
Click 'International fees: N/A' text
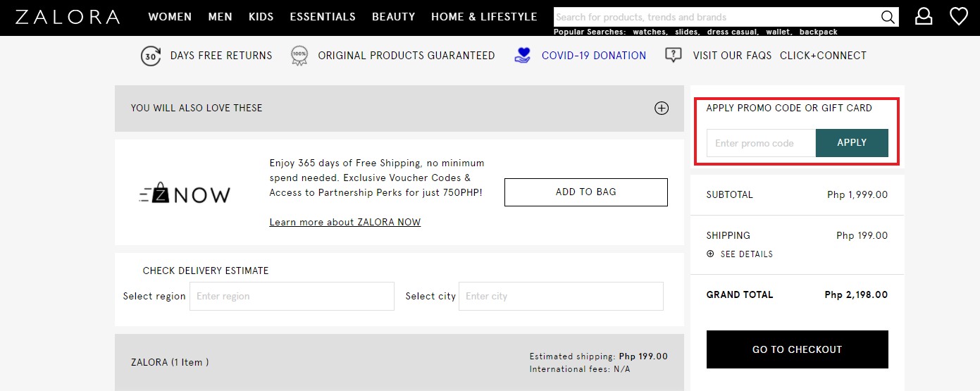click(x=580, y=369)
